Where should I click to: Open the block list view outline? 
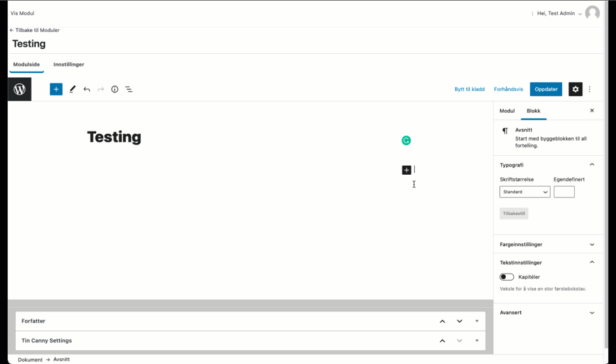[129, 89]
